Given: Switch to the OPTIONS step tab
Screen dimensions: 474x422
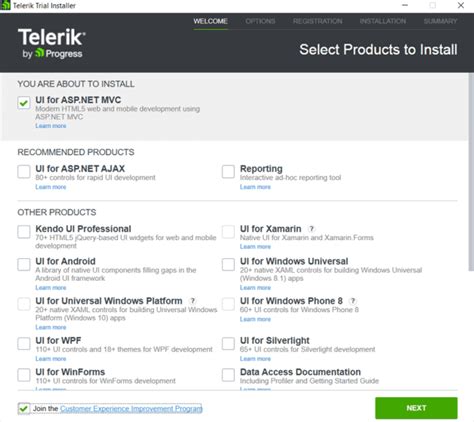Looking at the screenshot, I should 260,21.
